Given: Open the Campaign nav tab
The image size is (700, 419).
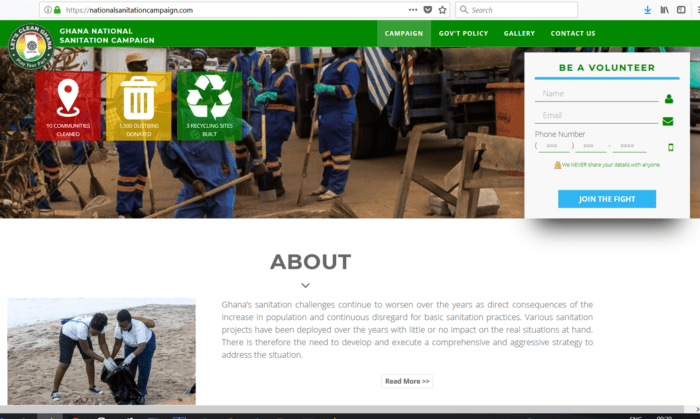Looking at the screenshot, I should (x=404, y=33).
